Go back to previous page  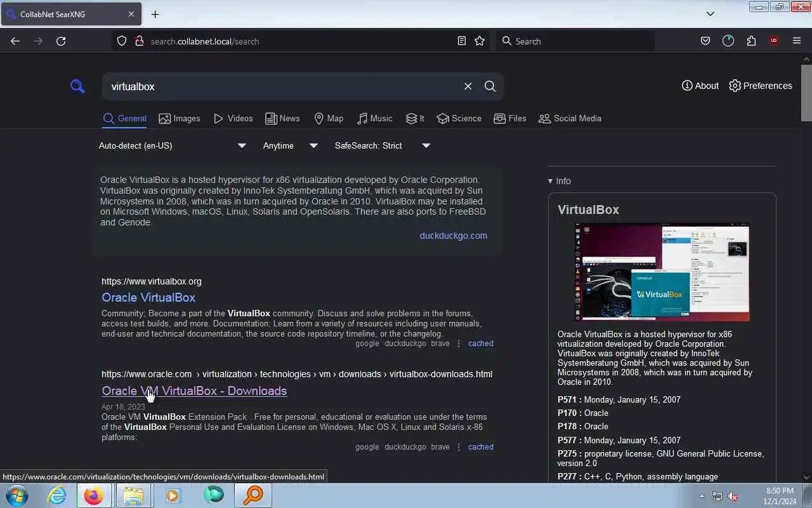[15, 41]
